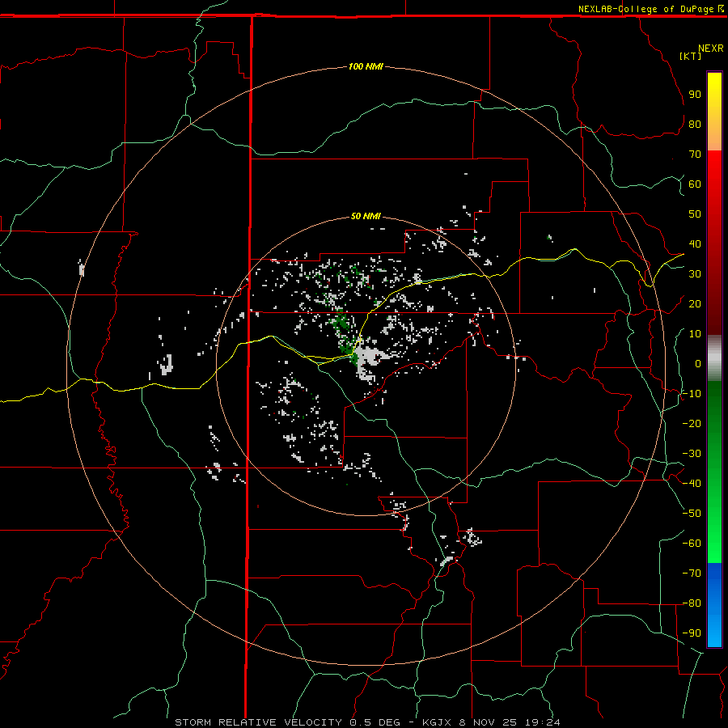The height and width of the screenshot is (728, 728).
Task: Select the -80 knot scale label
Action: 692,603
